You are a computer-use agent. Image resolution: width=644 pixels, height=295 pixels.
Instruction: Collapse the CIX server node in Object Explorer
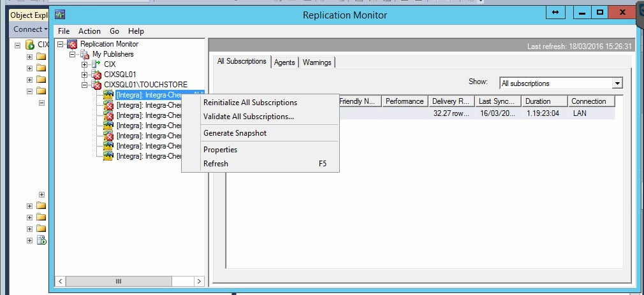click(x=17, y=45)
